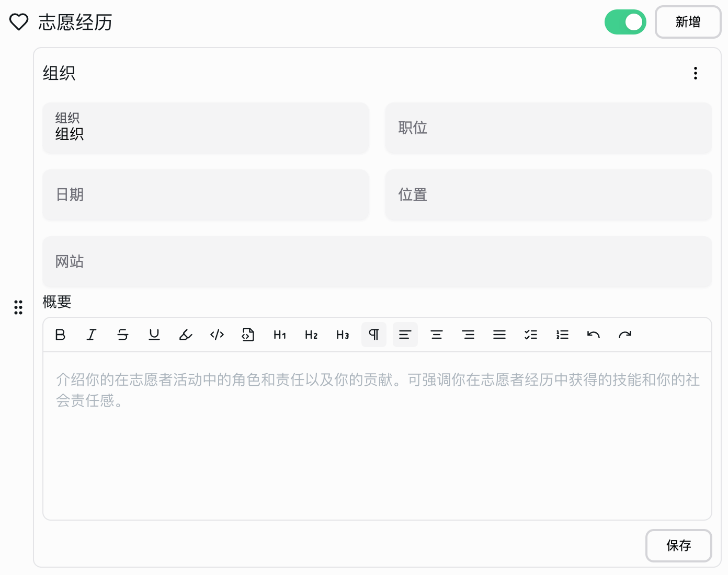Center align the text
This screenshot has height=575, width=728.
pyautogui.click(x=437, y=335)
